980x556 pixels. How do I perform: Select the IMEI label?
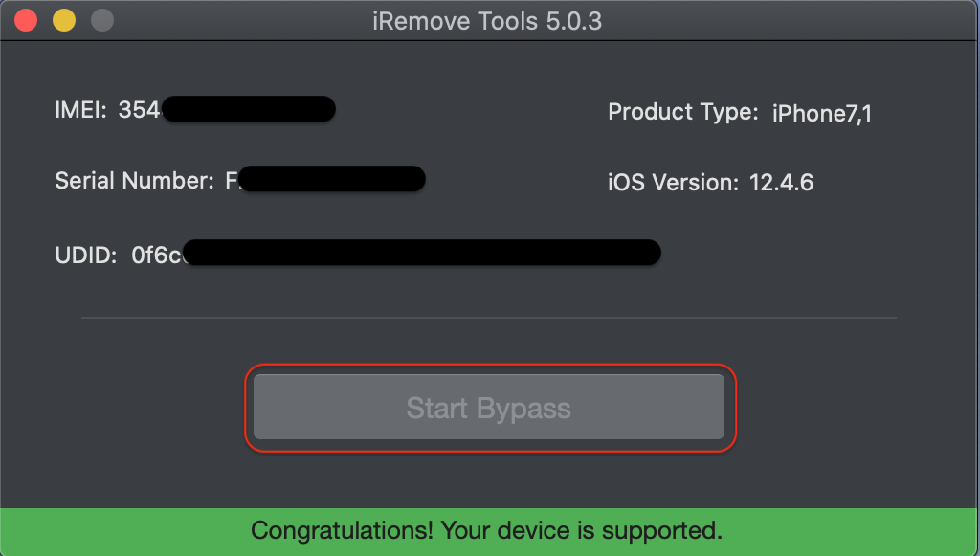tap(80, 110)
